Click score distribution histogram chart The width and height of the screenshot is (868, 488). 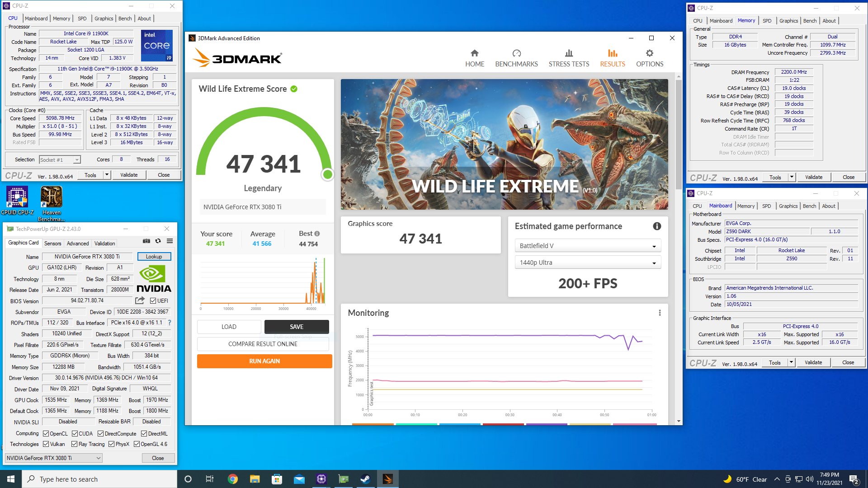tap(263, 284)
